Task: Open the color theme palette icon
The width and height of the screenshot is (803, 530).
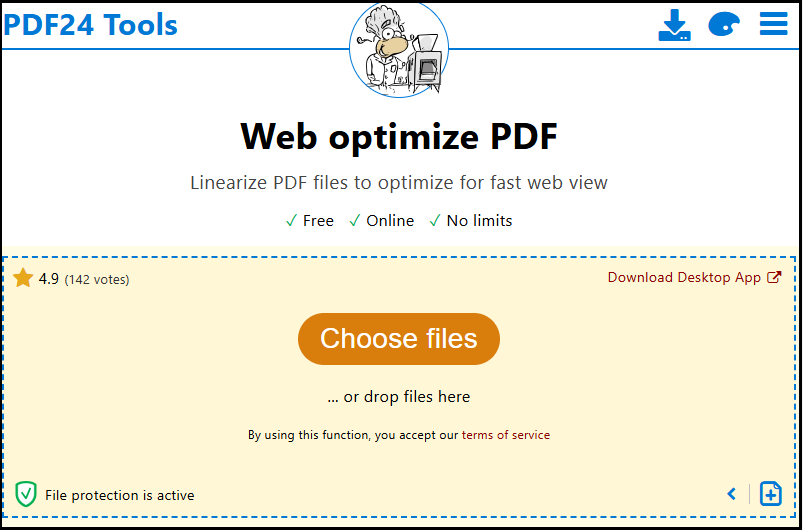Action: [724, 25]
